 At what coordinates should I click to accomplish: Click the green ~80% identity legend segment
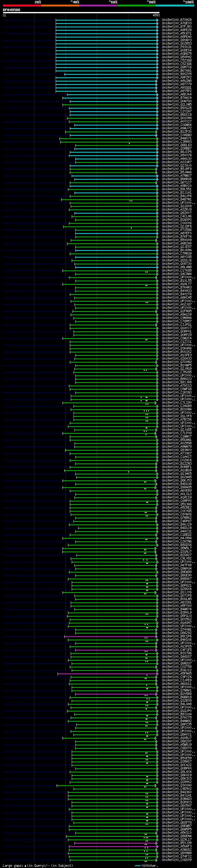[137, 6]
